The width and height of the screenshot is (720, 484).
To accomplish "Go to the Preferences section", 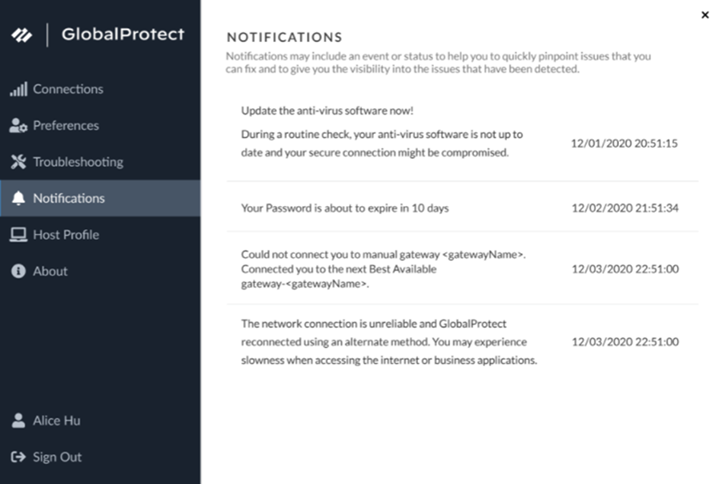I will 66,126.
